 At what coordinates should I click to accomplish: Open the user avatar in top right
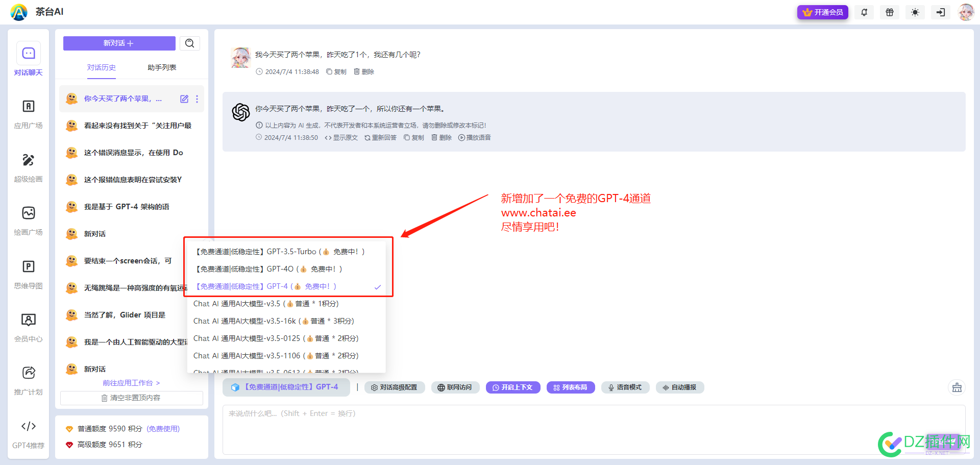[x=966, y=12]
